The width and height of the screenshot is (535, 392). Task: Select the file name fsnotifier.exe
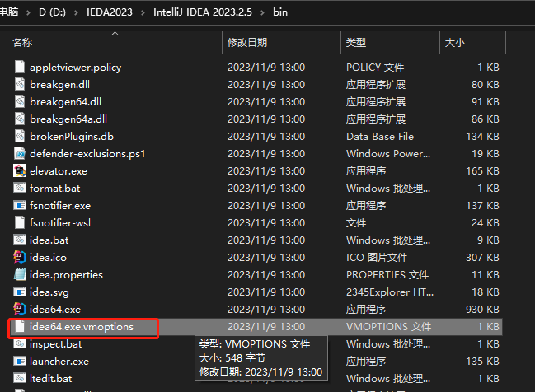pyautogui.click(x=60, y=206)
